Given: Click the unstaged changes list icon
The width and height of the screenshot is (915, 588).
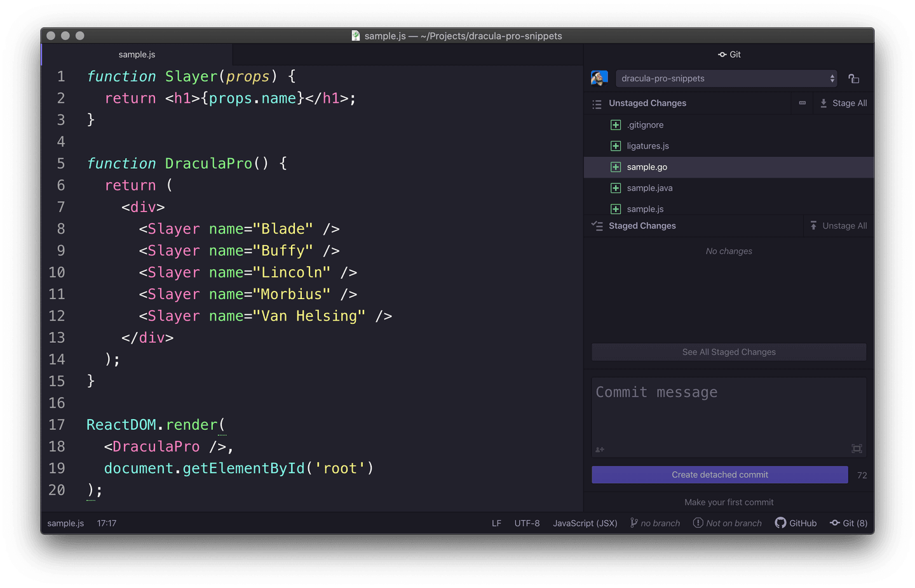Looking at the screenshot, I should tap(597, 104).
